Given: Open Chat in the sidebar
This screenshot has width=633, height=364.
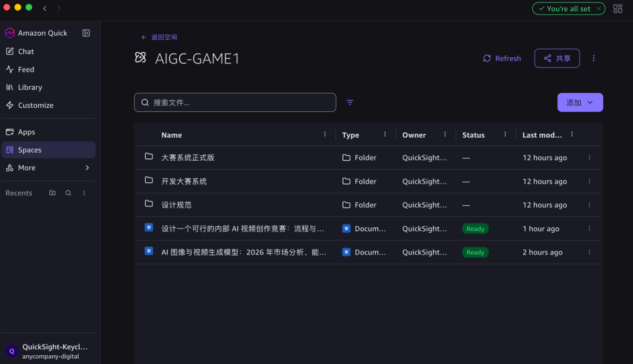Looking at the screenshot, I should coord(49,51).
